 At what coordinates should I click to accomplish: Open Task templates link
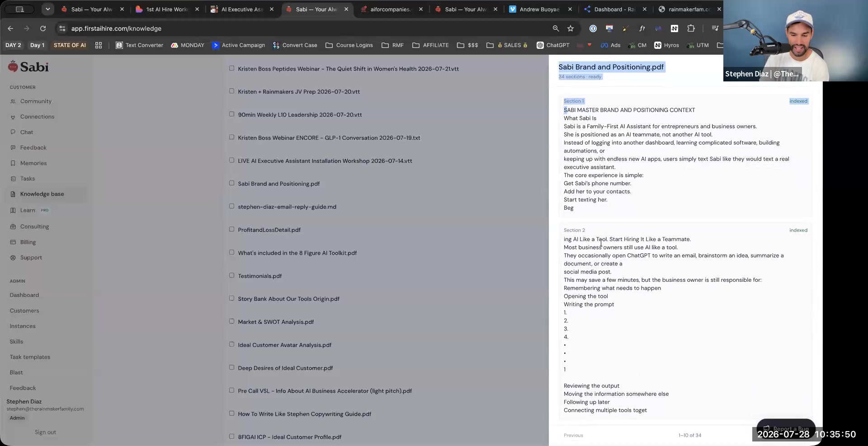tap(30, 357)
